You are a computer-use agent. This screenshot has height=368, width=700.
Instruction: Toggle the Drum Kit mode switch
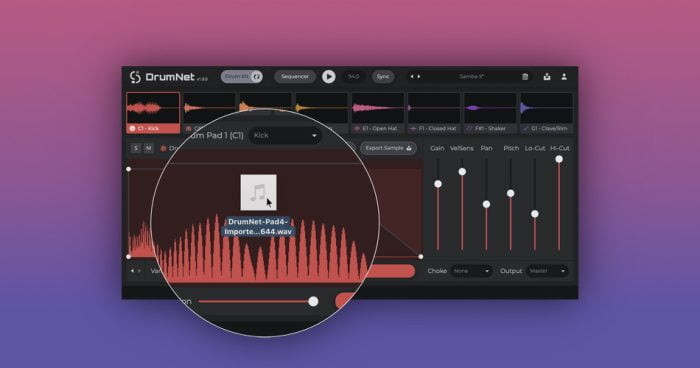pos(242,77)
